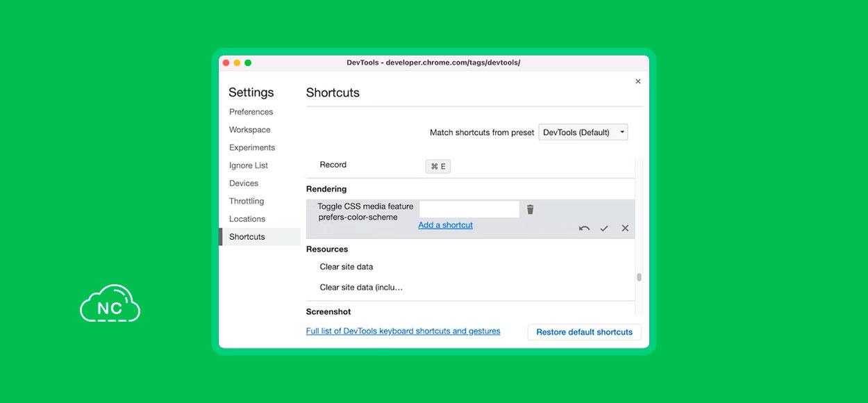The image size is (868, 403).
Task: Focus the empty shortcut input field
Action: pyautogui.click(x=469, y=209)
